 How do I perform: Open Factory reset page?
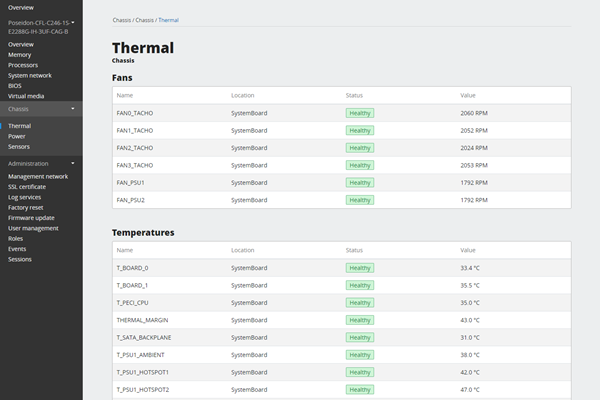click(26, 207)
